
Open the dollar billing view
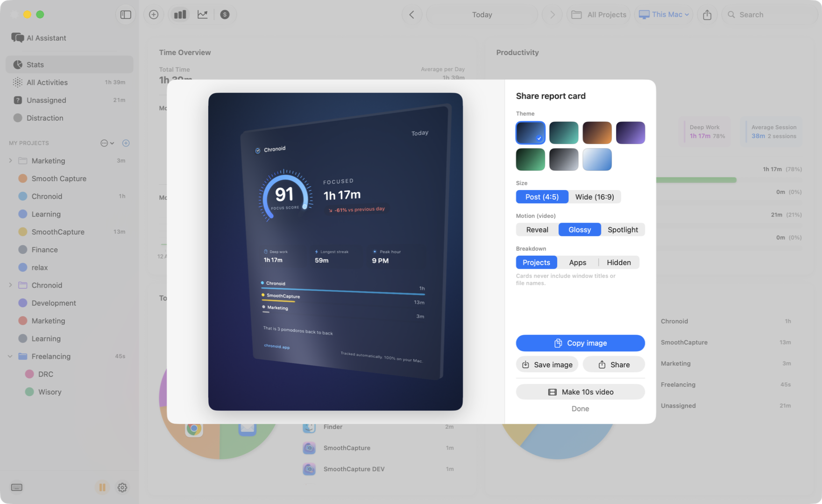[225, 14]
